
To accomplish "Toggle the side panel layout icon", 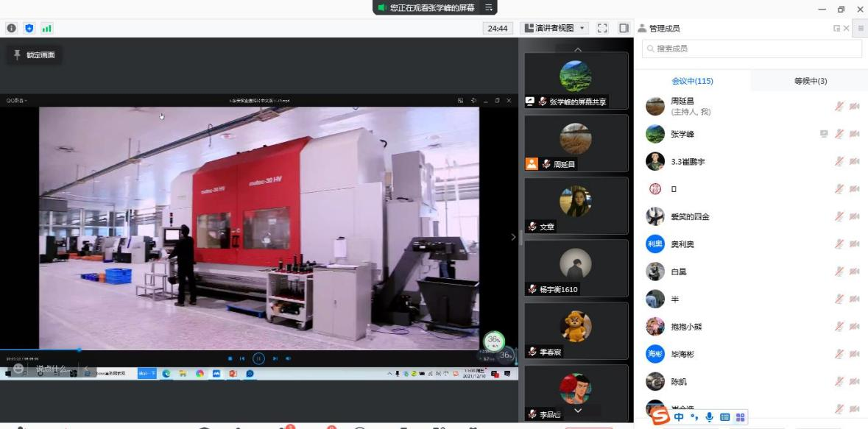I will (624, 28).
